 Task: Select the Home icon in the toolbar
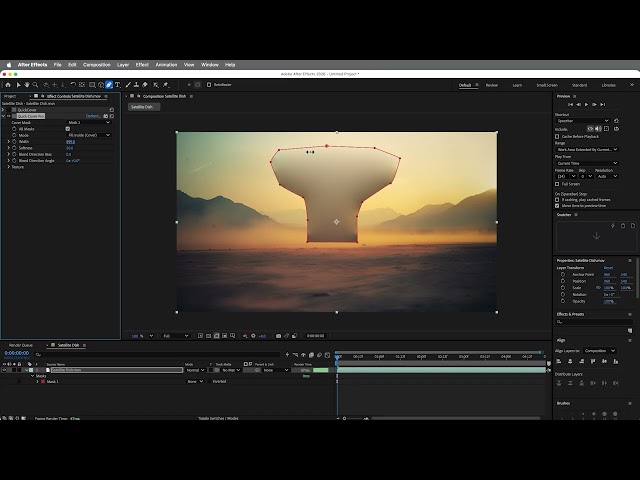8,85
